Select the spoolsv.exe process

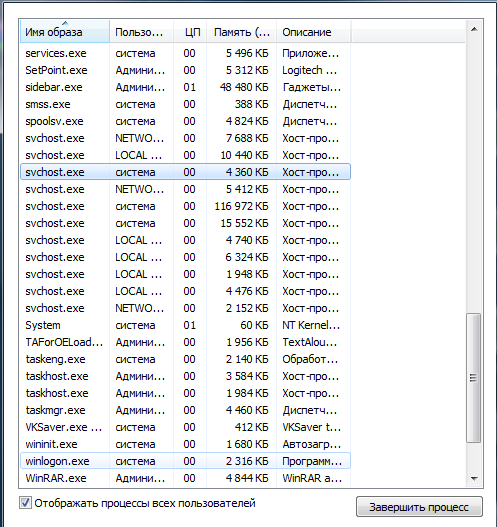pyautogui.click(x=185, y=121)
